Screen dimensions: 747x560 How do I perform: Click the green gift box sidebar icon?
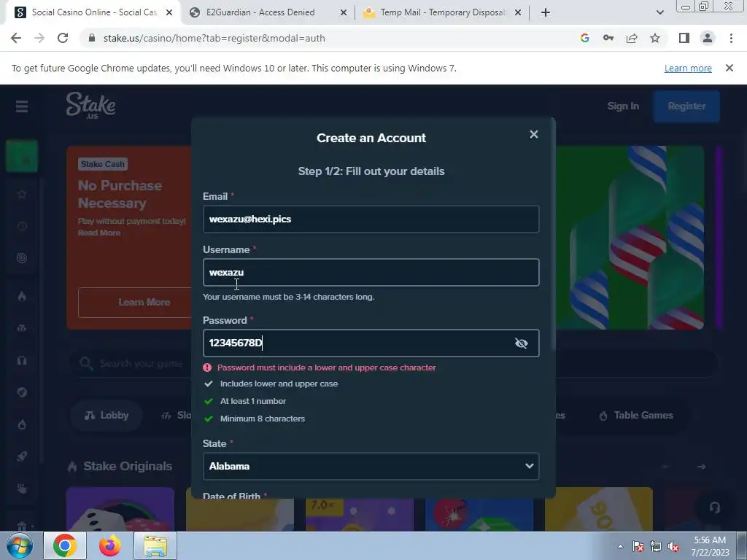(x=21, y=156)
